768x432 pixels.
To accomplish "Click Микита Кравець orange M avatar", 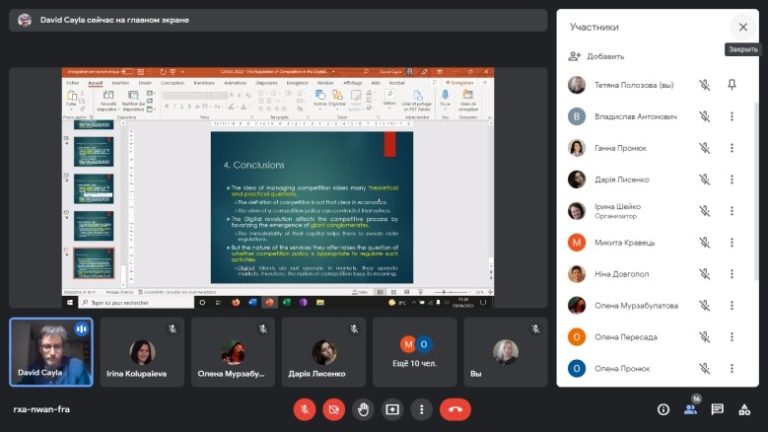I will pyautogui.click(x=576, y=242).
